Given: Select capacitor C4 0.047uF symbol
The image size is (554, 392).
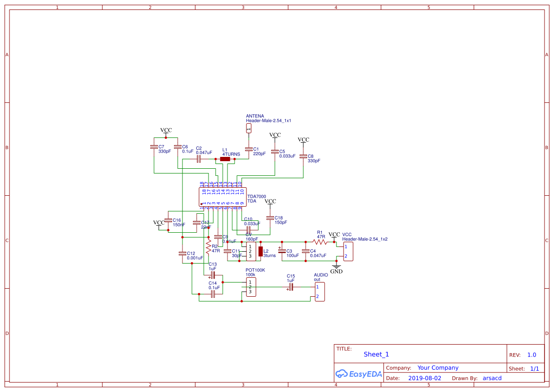Looking at the screenshot, I should pyautogui.click(x=306, y=251).
